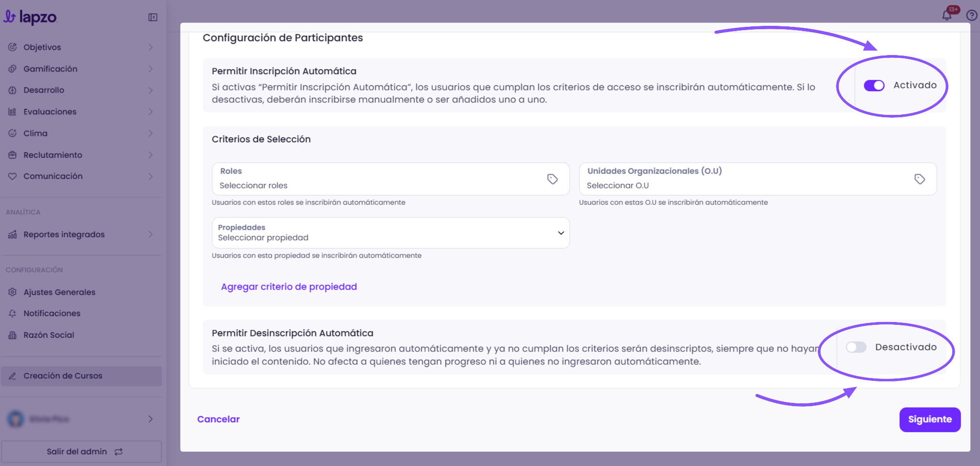Click the Gamificación icon
This screenshot has width=980, height=466.
(12, 68)
